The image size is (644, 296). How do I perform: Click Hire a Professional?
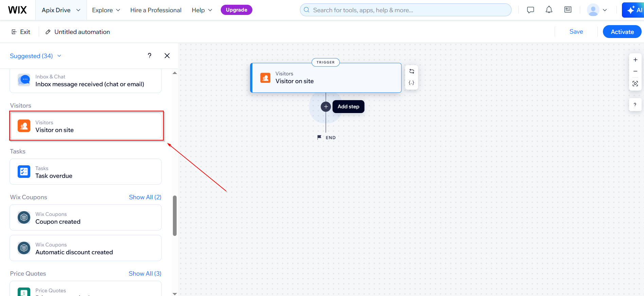point(156,10)
